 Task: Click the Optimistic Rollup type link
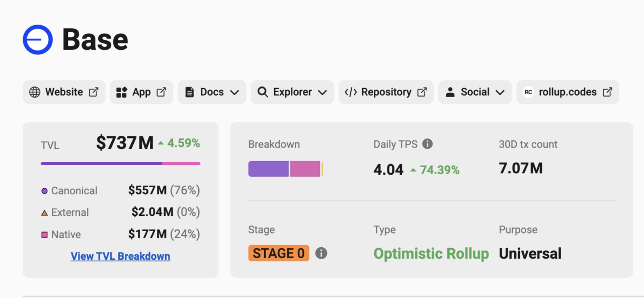click(x=431, y=253)
